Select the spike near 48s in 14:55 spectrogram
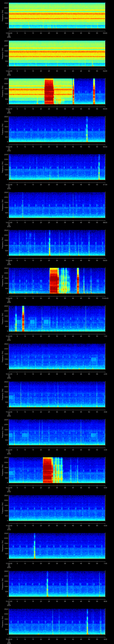 coord(87,129)
